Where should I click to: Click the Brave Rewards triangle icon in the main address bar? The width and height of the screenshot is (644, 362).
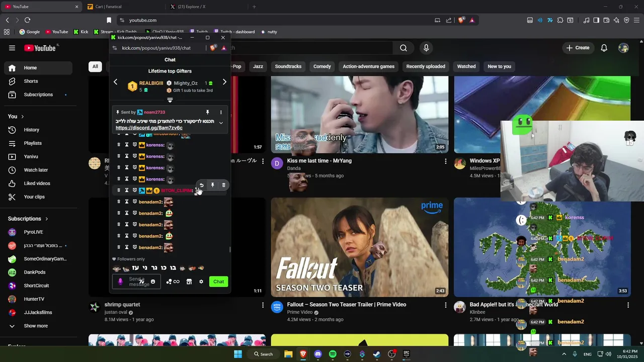pyautogui.click(x=472, y=20)
